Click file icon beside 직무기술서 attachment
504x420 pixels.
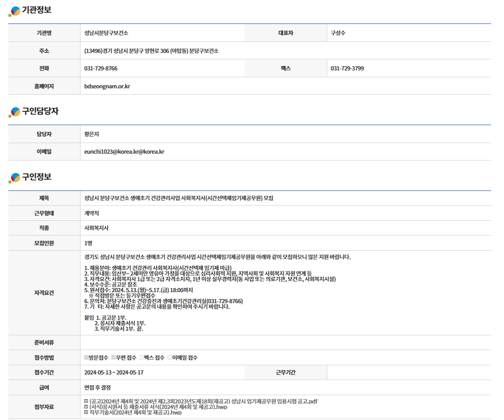point(86,412)
